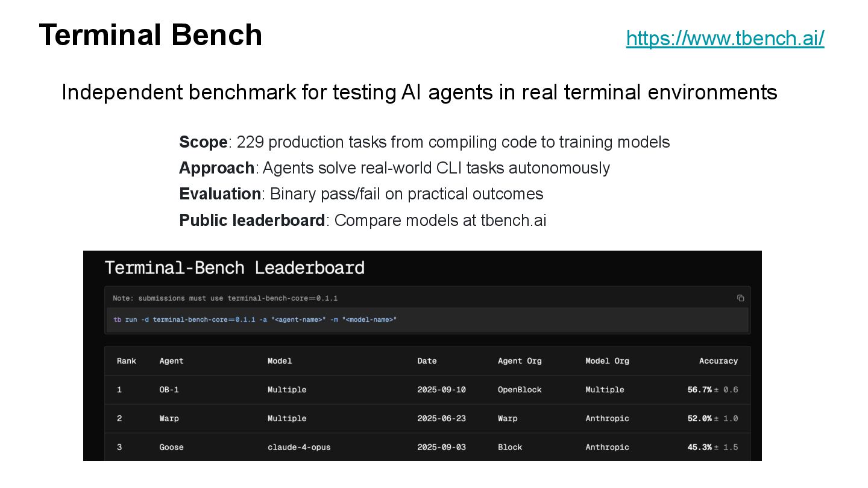Click the submissions note text
This screenshot has width=868, height=488.
(x=225, y=298)
